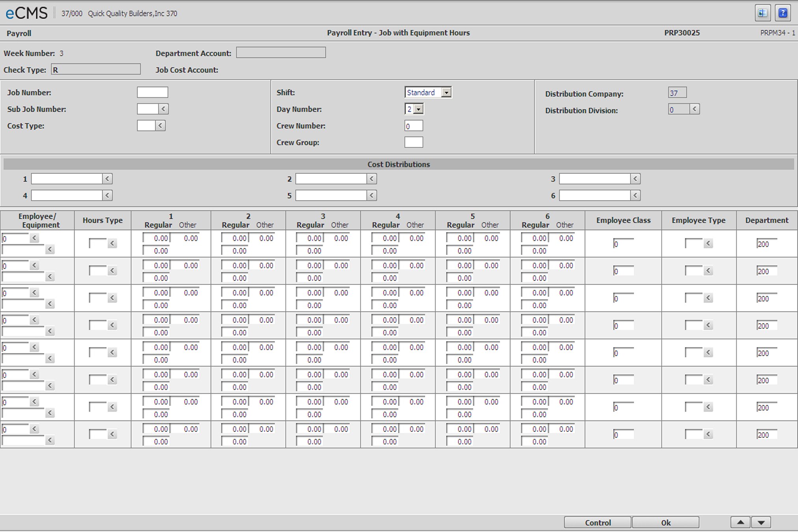798x532 pixels.
Task: Page down with the down arrow button
Action: point(761,523)
